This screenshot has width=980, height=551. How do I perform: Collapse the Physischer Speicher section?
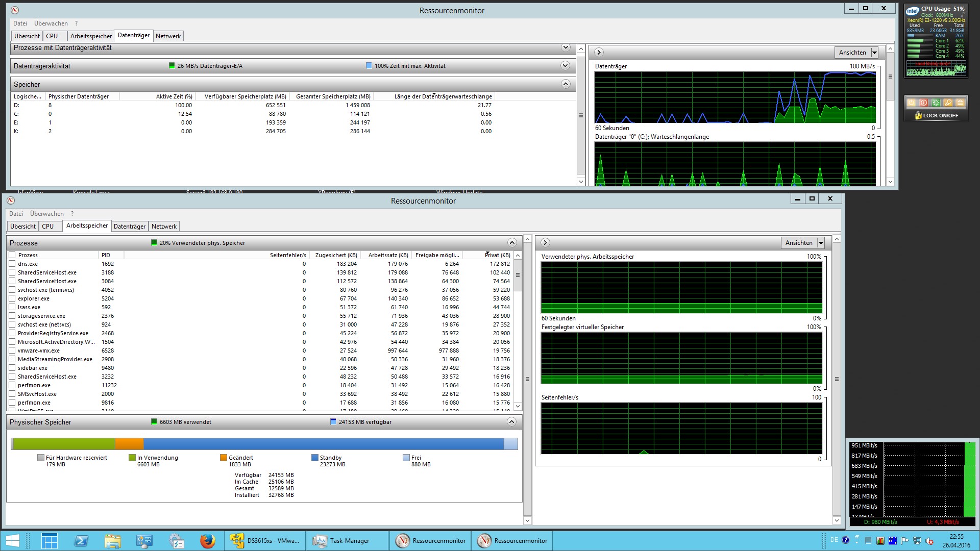(x=511, y=422)
